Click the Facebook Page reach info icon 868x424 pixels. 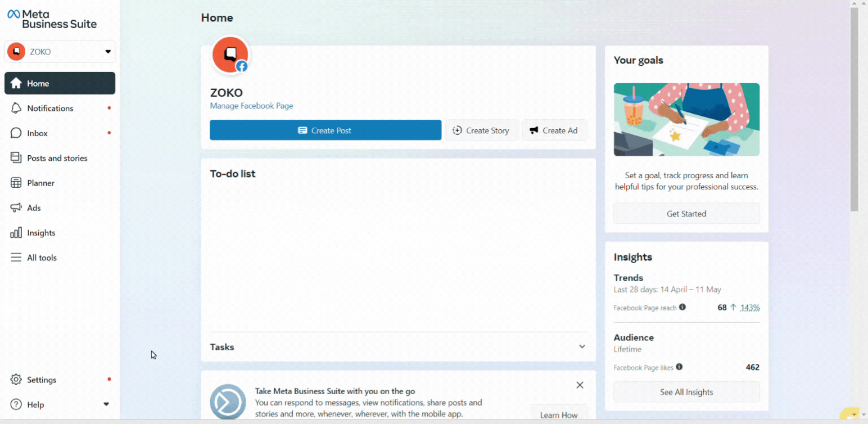coord(682,307)
